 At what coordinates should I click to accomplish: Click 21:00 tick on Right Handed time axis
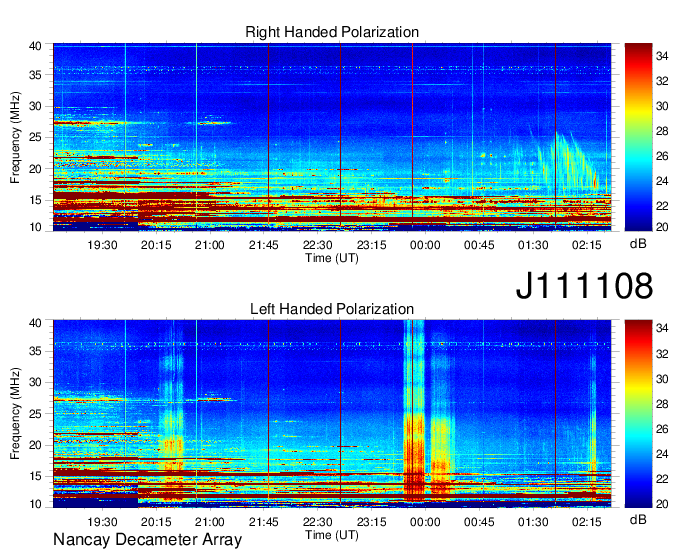point(210,245)
